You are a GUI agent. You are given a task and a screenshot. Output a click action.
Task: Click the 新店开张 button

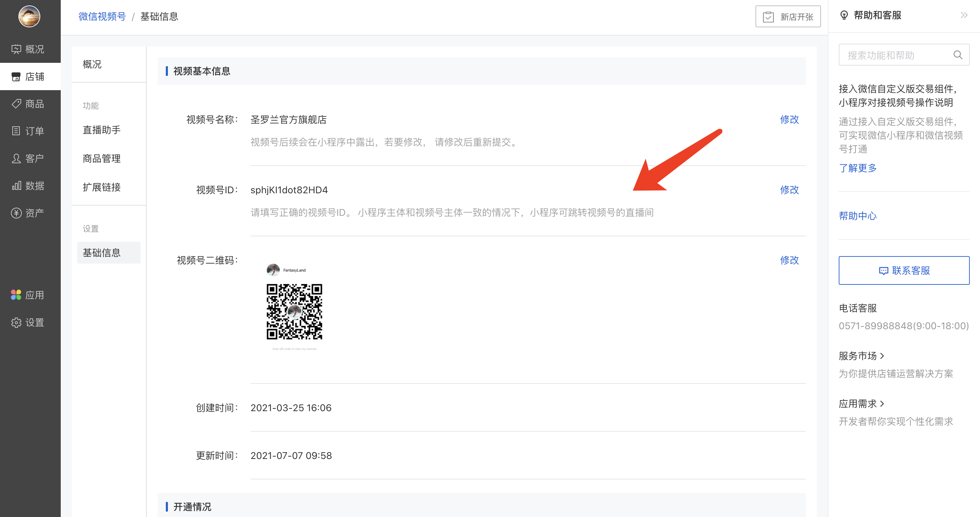tap(788, 16)
